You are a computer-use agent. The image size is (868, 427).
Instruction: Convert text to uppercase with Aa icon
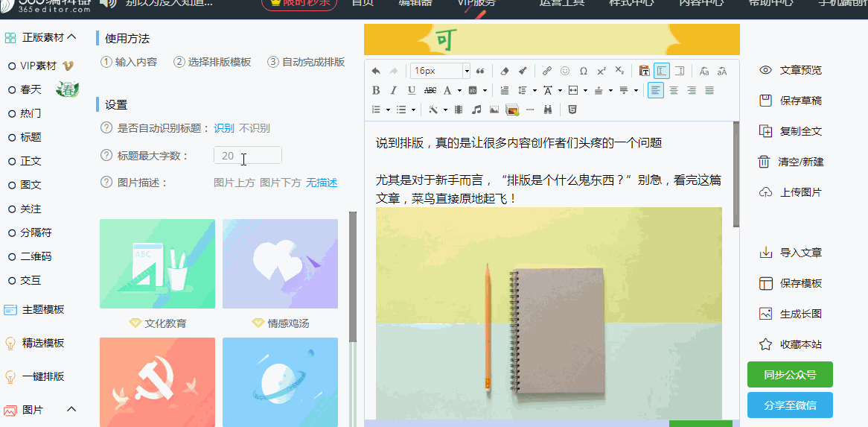point(704,71)
